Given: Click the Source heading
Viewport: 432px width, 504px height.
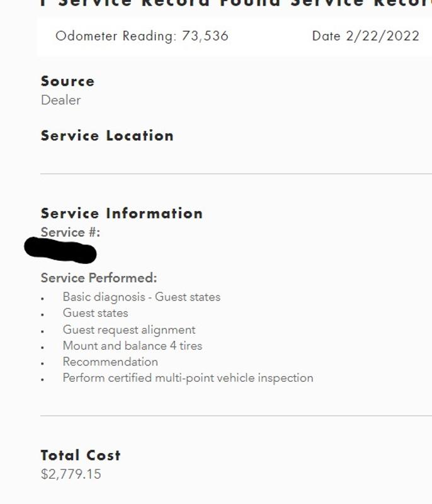Looking at the screenshot, I should tap(67, 81).
